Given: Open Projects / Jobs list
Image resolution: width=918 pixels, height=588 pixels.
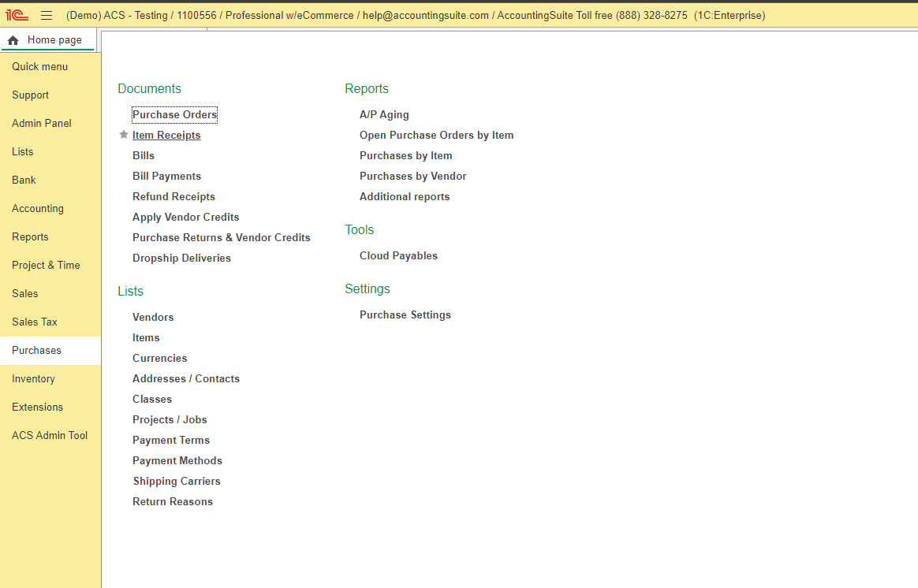Looking at the screenshot, I should (x=170, y=419).
